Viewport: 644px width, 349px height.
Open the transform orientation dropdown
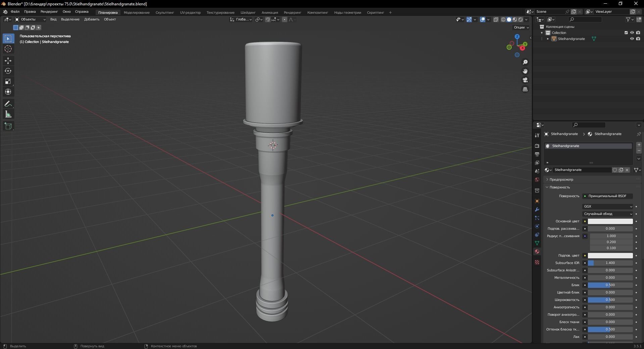point(241,19)
